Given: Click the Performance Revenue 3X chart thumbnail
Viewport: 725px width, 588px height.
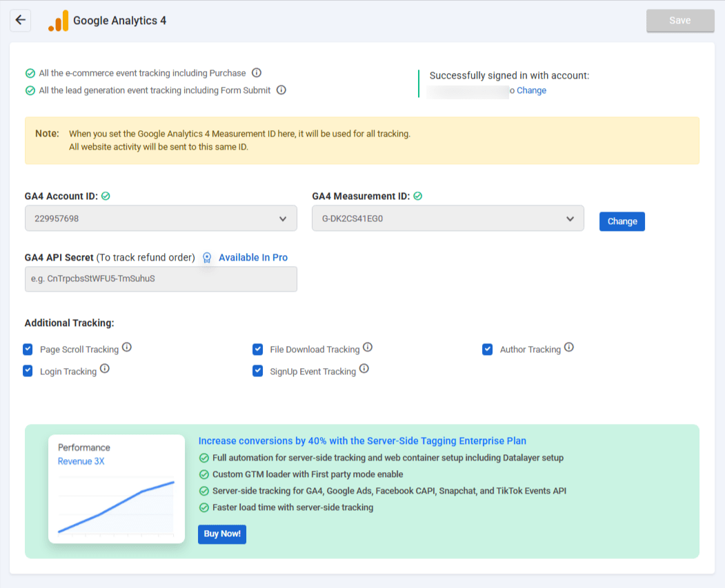Looking at the screenshot, I should (117, 489).
